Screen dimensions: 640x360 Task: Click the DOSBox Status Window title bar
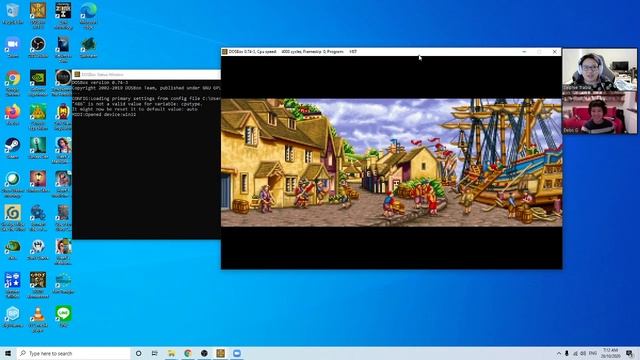point(146,74)
